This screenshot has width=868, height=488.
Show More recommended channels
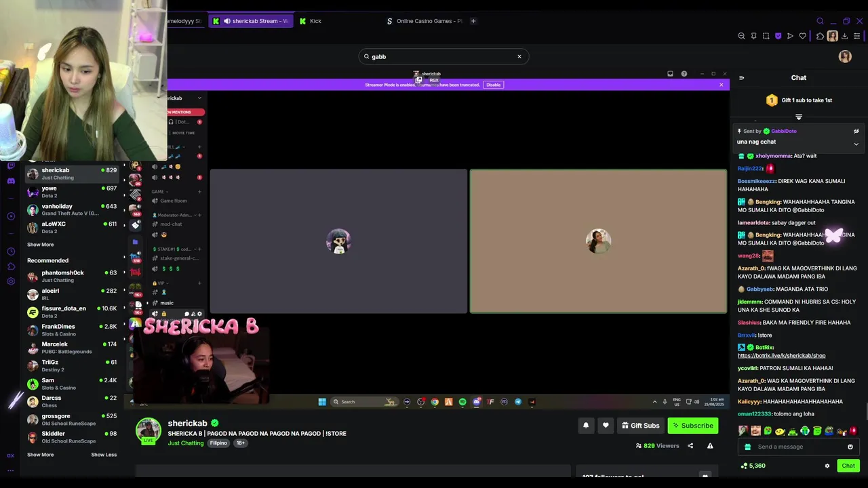[40, 455]
